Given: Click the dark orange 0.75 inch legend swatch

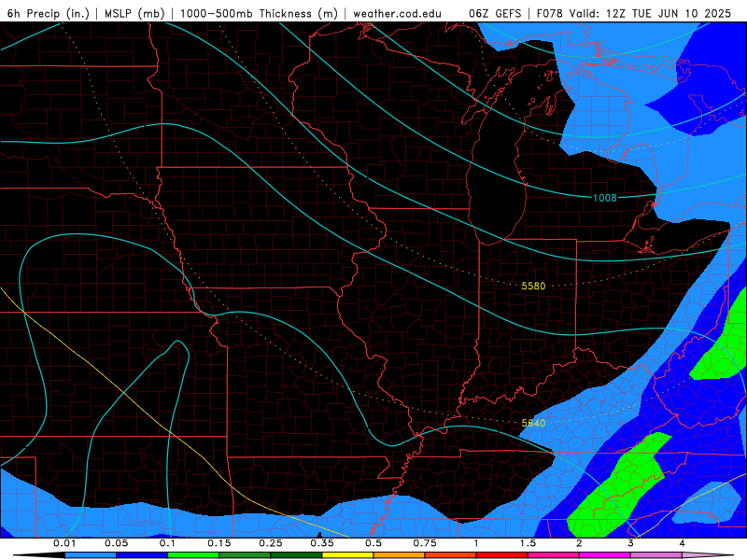Looking at the screenshot, I should (x=451, y=555).
